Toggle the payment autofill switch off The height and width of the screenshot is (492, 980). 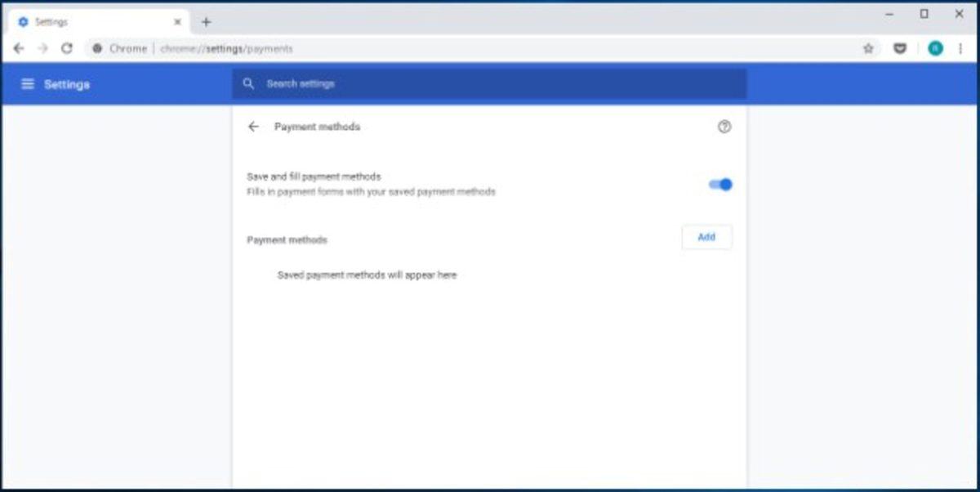pos(720,184)
